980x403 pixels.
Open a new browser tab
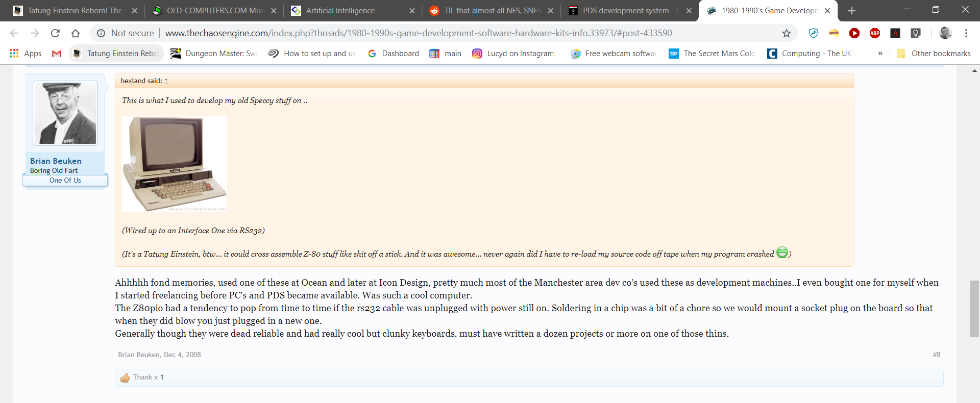(x=851, y=11)
